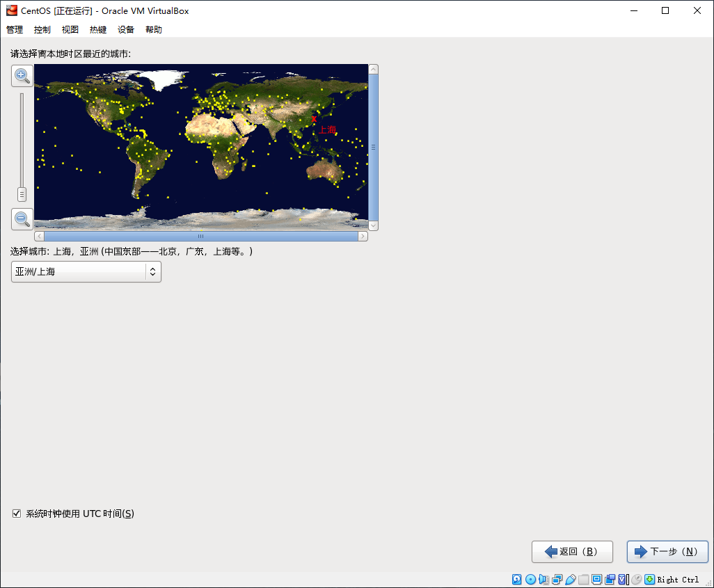Image resolution: width=714 pixels, height=588 pixels.
Task: Click the green keyboard capture arrow icon
Action: coord(650,580)
